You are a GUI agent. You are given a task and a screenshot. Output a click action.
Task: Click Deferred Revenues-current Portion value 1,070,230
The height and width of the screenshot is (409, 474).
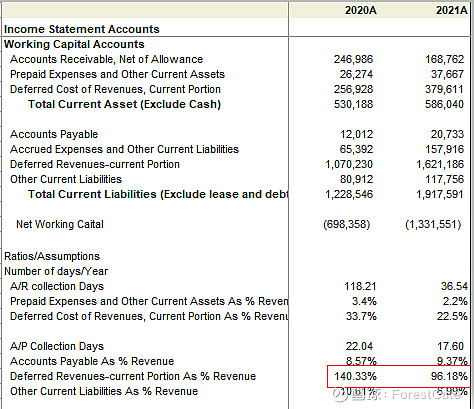pyautogui.click(x=349, y=164)
